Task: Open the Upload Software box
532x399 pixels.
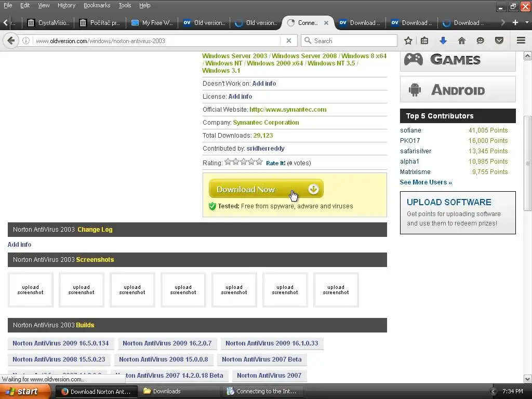Action: point(458,212)
